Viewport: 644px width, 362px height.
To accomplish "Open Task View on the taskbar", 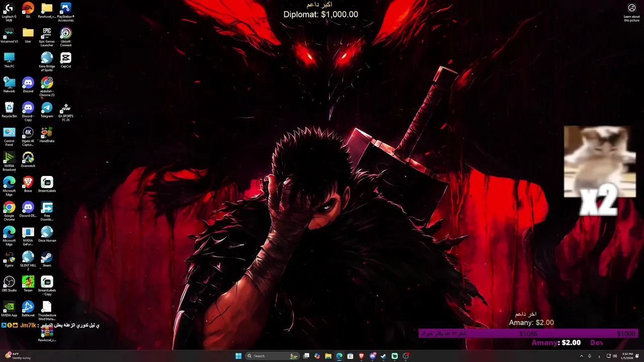I will pos(306,356).
